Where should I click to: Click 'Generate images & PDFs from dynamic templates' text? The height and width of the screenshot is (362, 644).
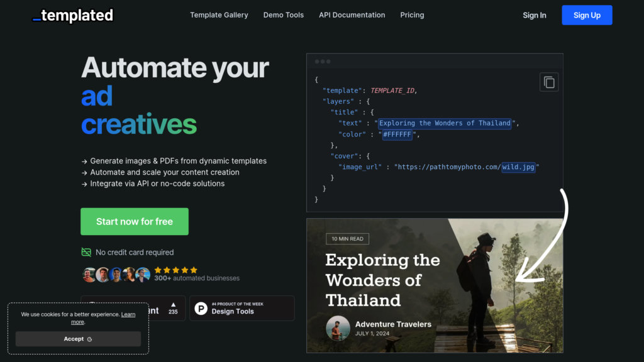point(178,161)
